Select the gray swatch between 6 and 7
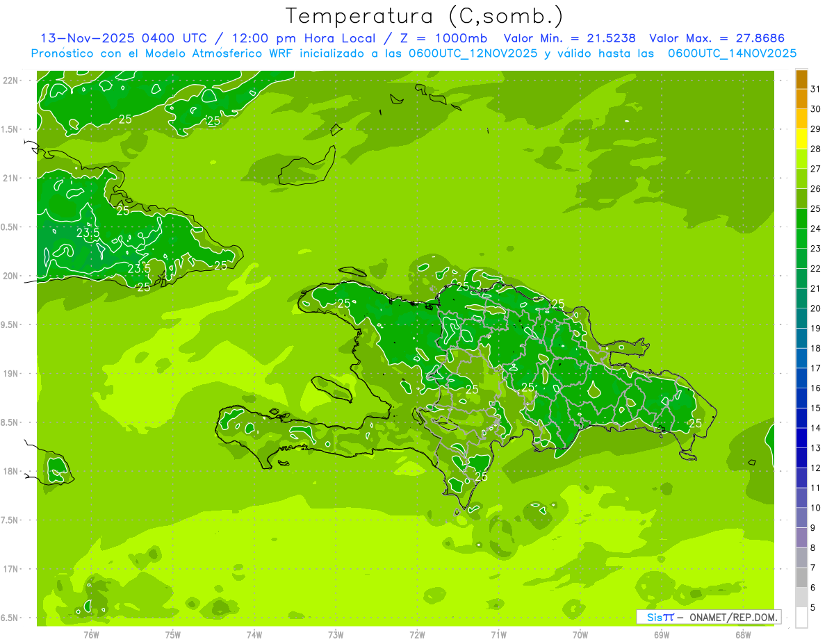Image resolution: width=834 pixels, height=644 pixels. [x=801, y=578]
